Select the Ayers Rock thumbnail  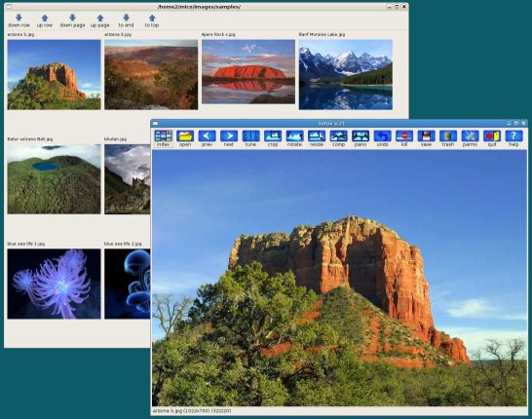(248, 71)
